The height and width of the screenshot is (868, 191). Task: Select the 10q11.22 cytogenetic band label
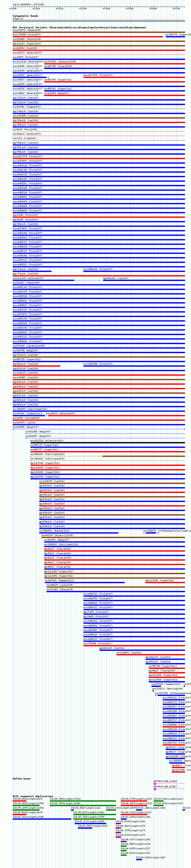point(18,18)
